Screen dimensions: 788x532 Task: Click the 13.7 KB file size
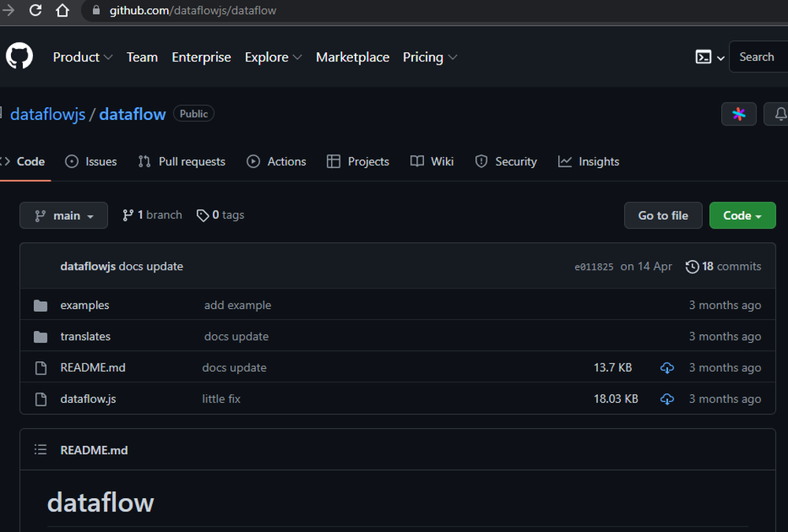612,367
